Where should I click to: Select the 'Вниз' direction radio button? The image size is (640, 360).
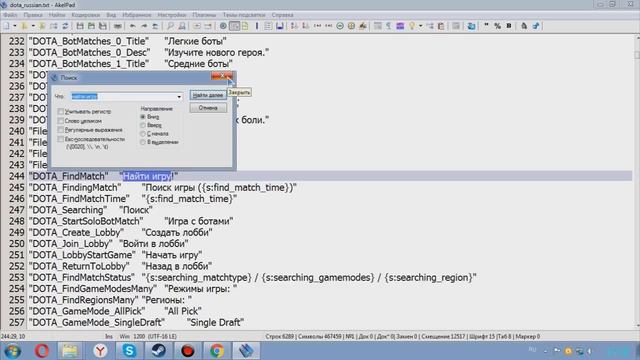point(143,117)
